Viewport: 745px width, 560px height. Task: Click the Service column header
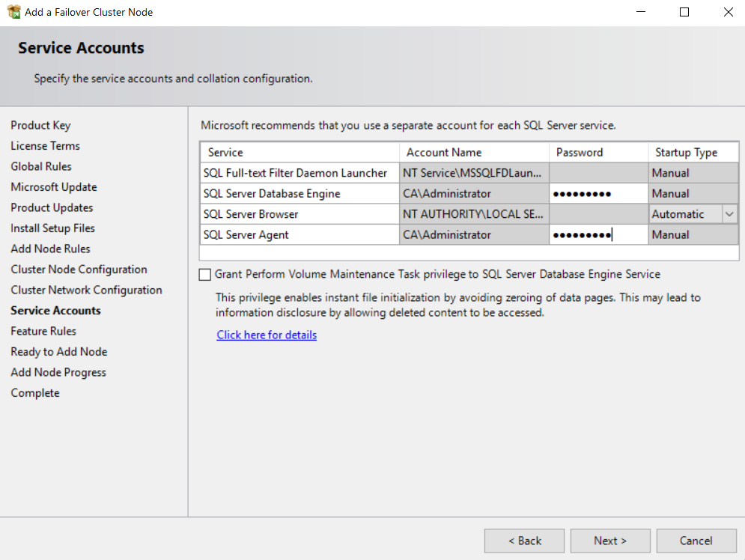(299, 153)
